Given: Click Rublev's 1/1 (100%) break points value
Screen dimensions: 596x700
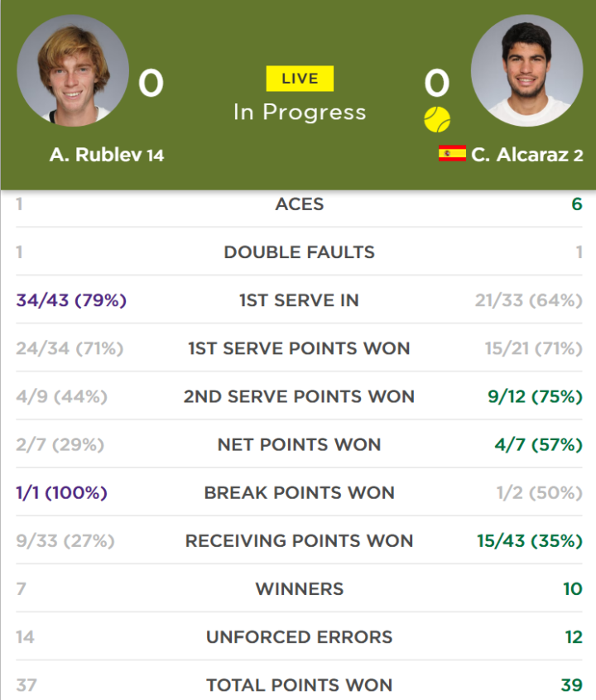Looking at the screenshot, I should [61, 493].
